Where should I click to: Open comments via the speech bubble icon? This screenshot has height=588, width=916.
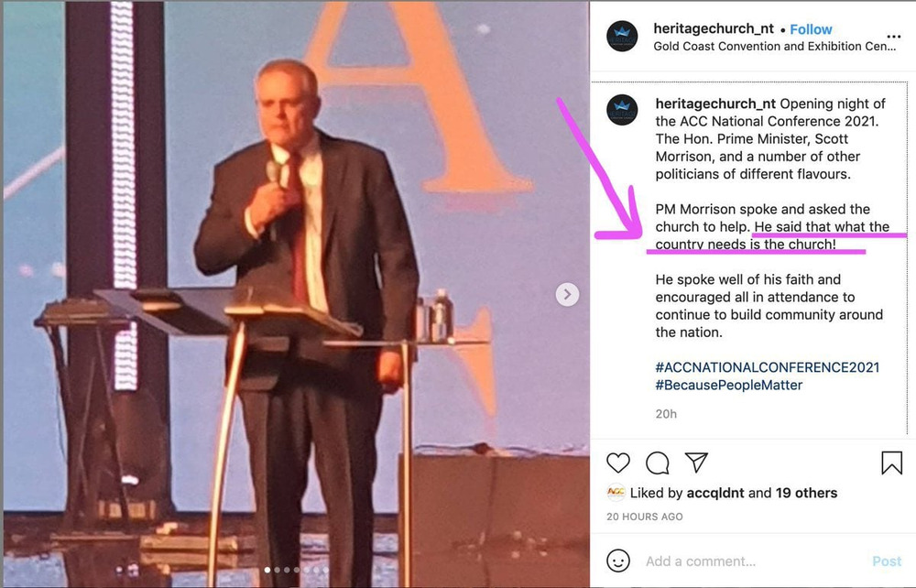(x=657, y=463)
